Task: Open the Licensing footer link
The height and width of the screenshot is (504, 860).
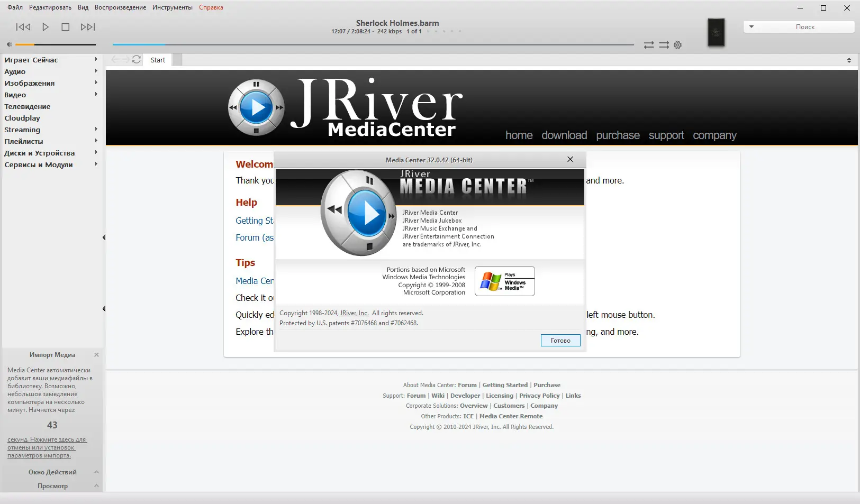Action: 500,396
